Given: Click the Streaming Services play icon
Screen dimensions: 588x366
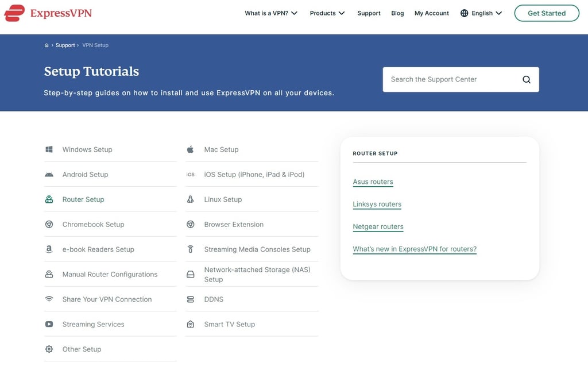Looking at the screenshot, I should click(49, 324).
